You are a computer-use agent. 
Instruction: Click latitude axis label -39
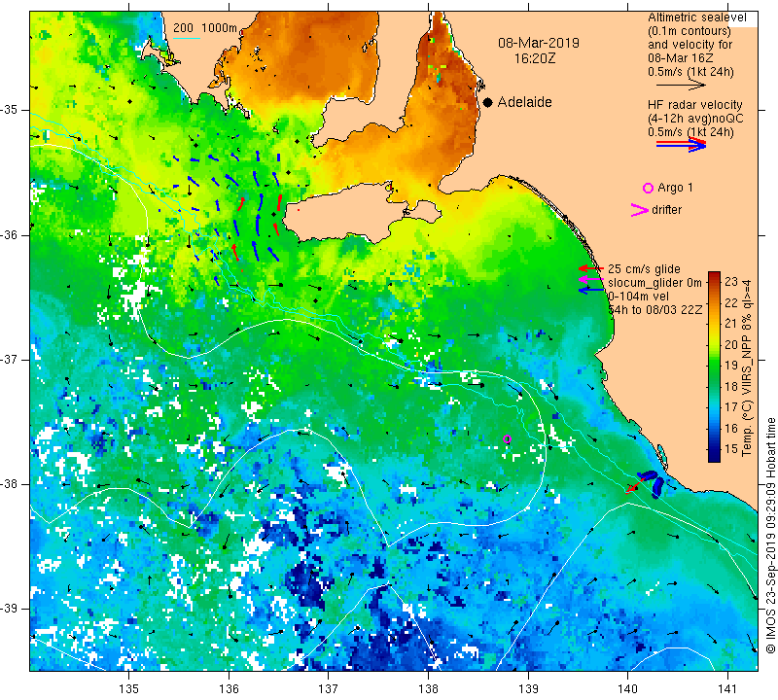point(10,609)
